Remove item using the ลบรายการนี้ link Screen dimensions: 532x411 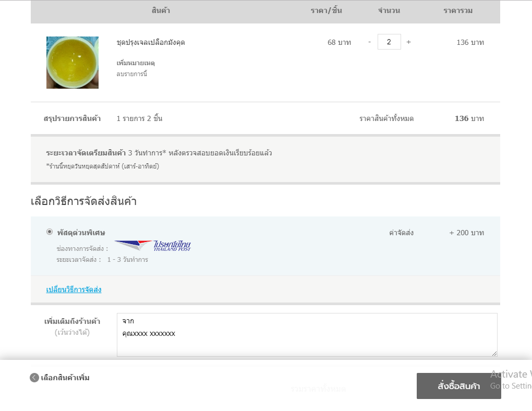pos(131,74)
